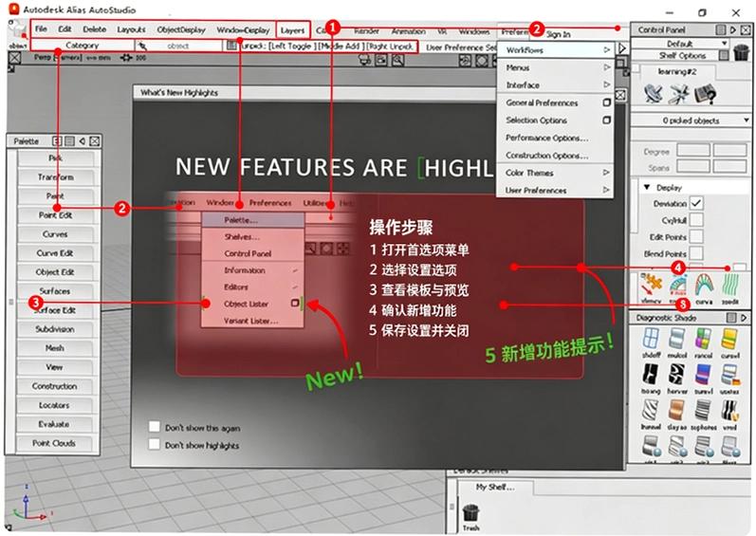756x536 pixels.
Task: Select the vred diagnostic shade icon
Action: click(729, 411)
